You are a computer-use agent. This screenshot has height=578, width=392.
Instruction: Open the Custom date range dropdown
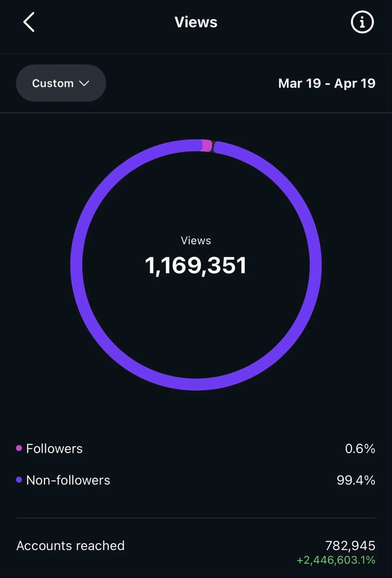61,83
